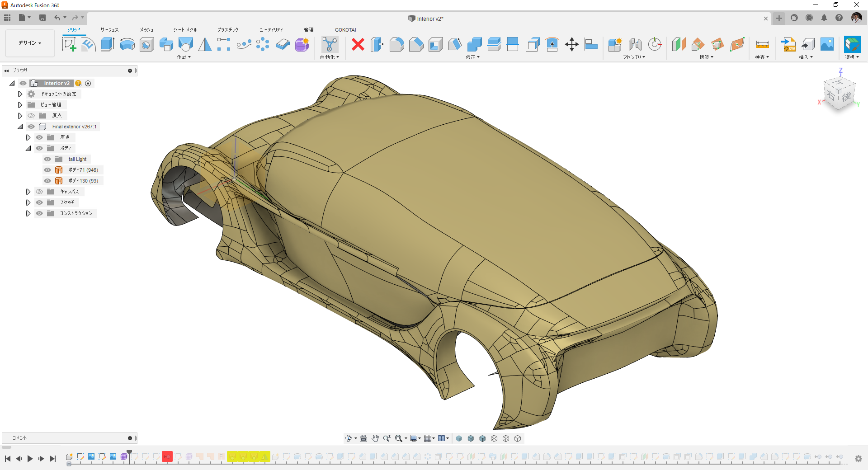The height and width of the screenshot is (470, 868).
Task: Open the メッシュ tab
Action: (x=146, y=30)
